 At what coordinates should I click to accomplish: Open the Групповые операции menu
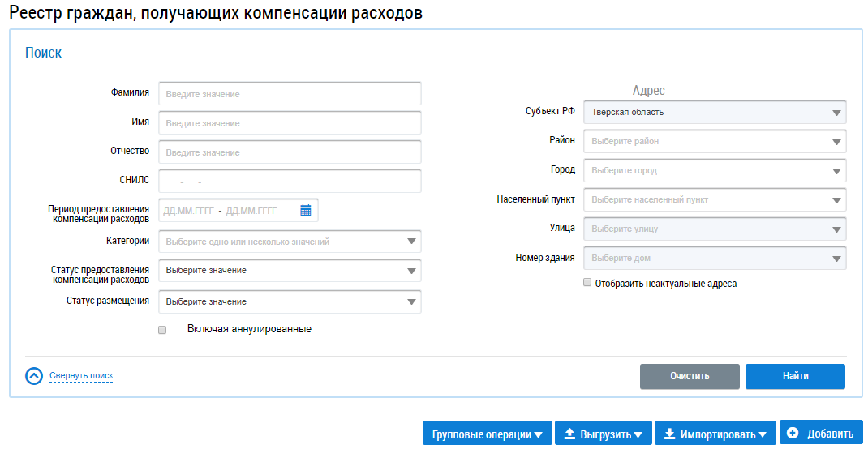pyautogui.click(x=487, y=434)
